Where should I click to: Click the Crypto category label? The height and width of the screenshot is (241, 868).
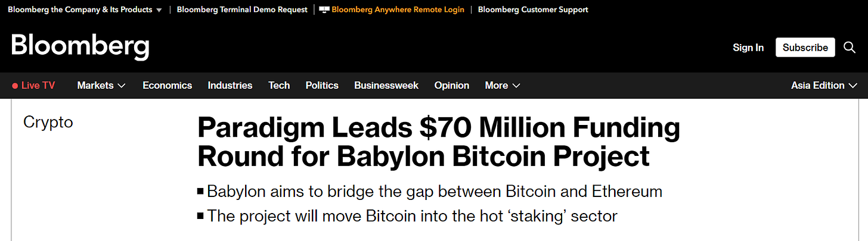tap(48, 122)
